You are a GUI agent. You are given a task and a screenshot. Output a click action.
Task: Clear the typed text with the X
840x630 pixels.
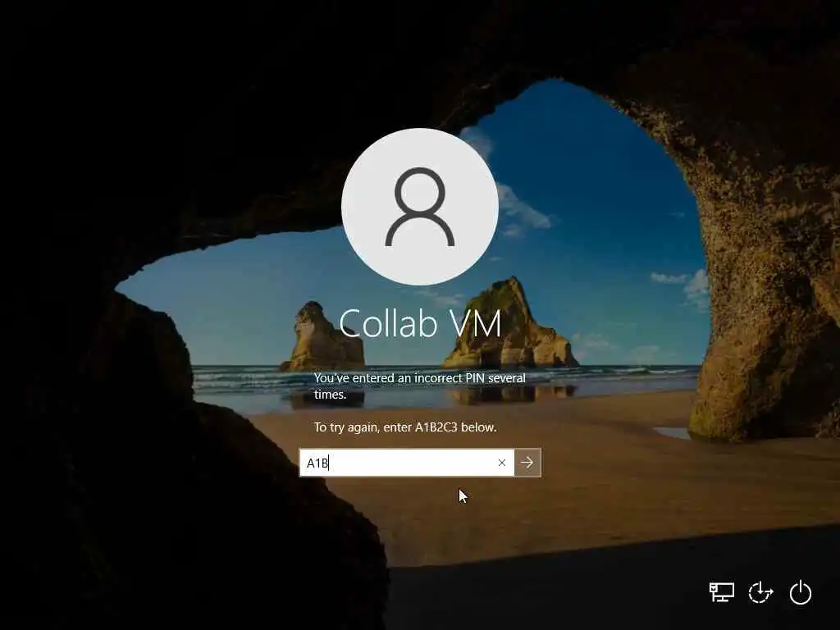click(502, 463)
